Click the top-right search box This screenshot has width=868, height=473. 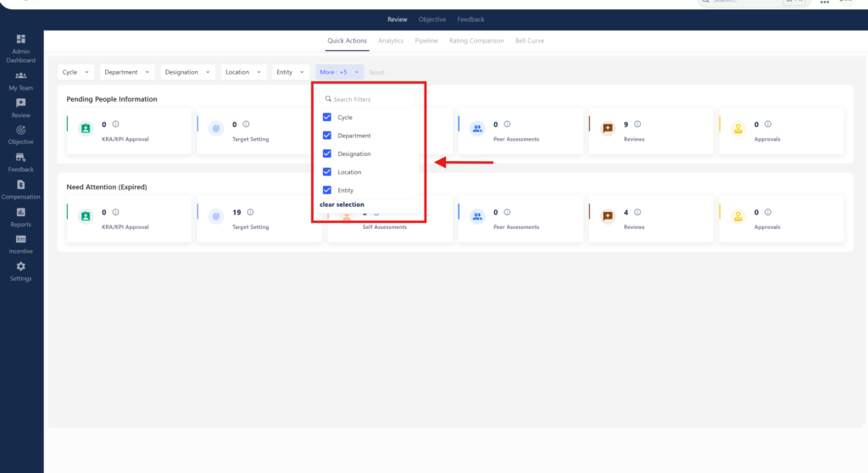pos(753,2)
